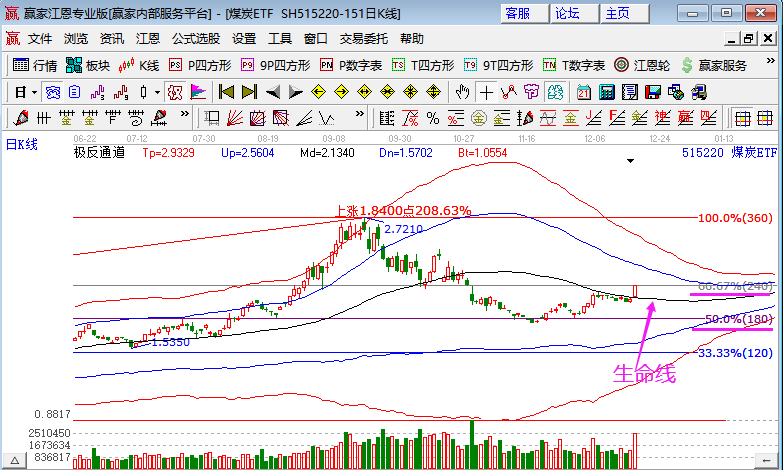Click the 日K线 label
The width and height of the screenshot is (783, 470).
pos(21,145)
